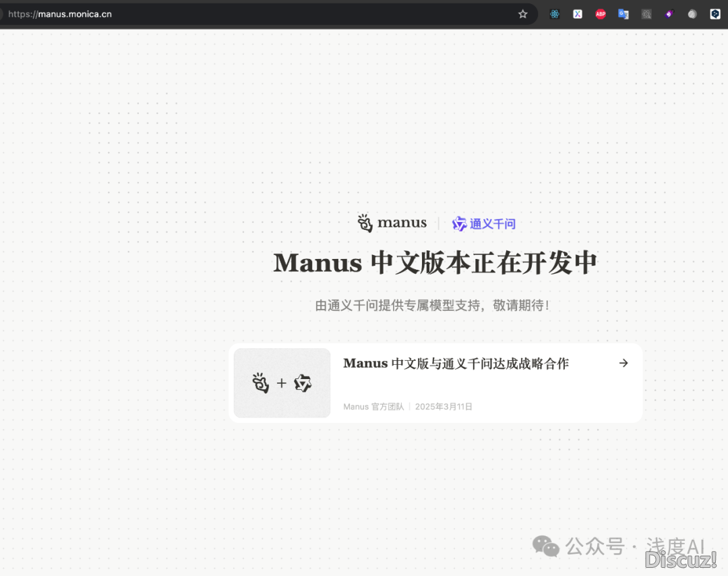728x576 pixels.
Task: Click the arrow on the announcement card
Action: click(x=624, y=364)
